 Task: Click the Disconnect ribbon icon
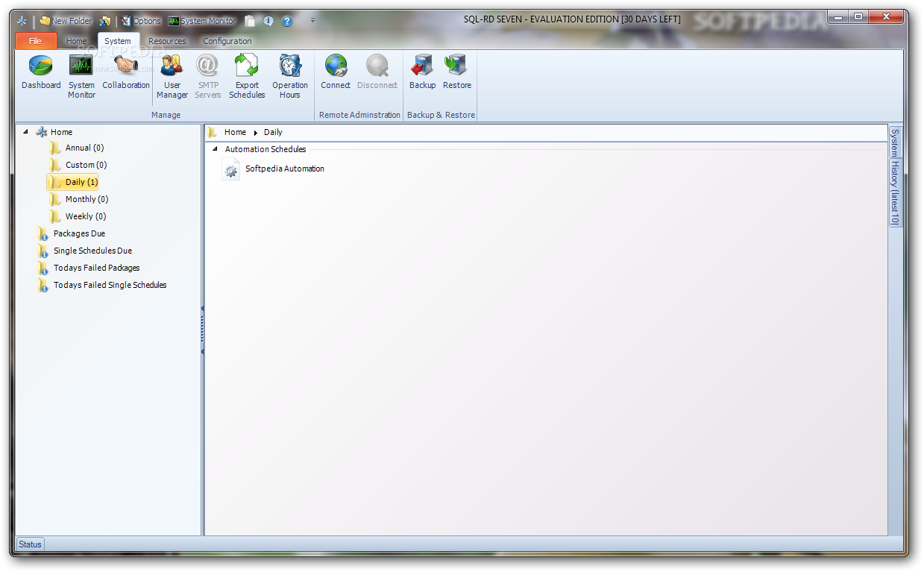pos(377,73)
